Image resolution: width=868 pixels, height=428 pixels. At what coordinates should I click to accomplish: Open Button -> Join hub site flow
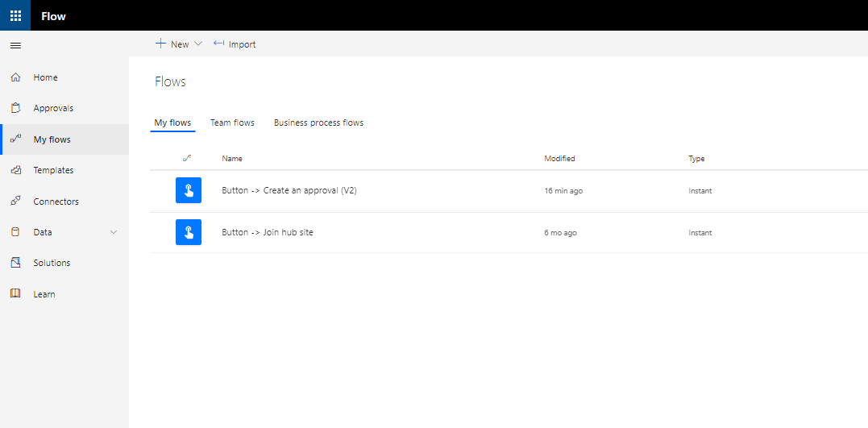[x=268, y=233]
